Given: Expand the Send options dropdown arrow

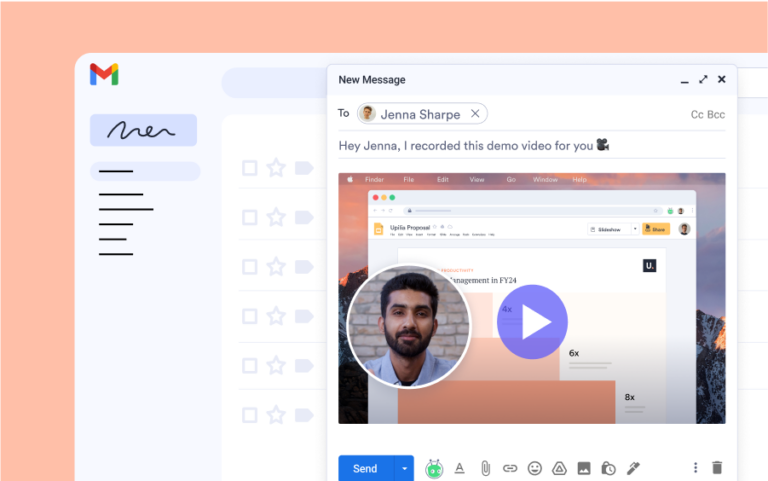Looking at the screenshot, I should (x=405, y=468).
